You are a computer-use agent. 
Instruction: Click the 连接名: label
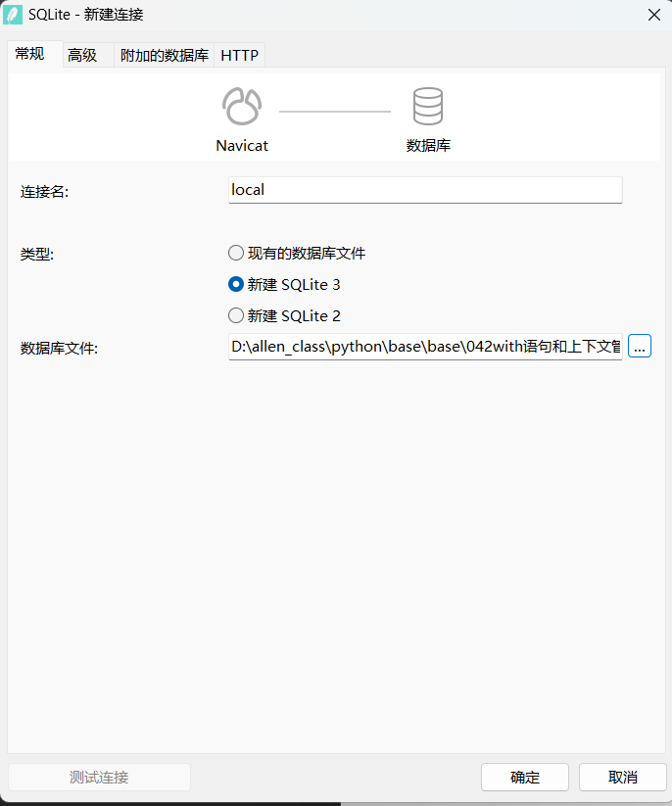pyautogui.click(x=45, y=192)
